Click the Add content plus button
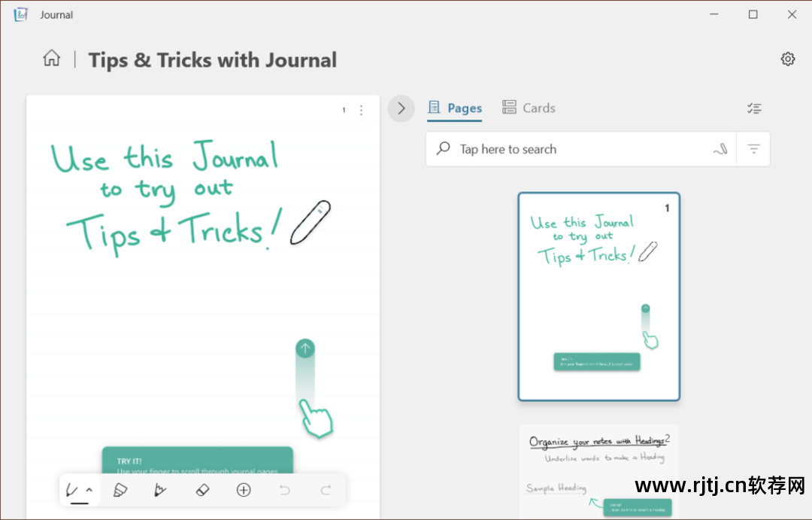 point(244,490)
